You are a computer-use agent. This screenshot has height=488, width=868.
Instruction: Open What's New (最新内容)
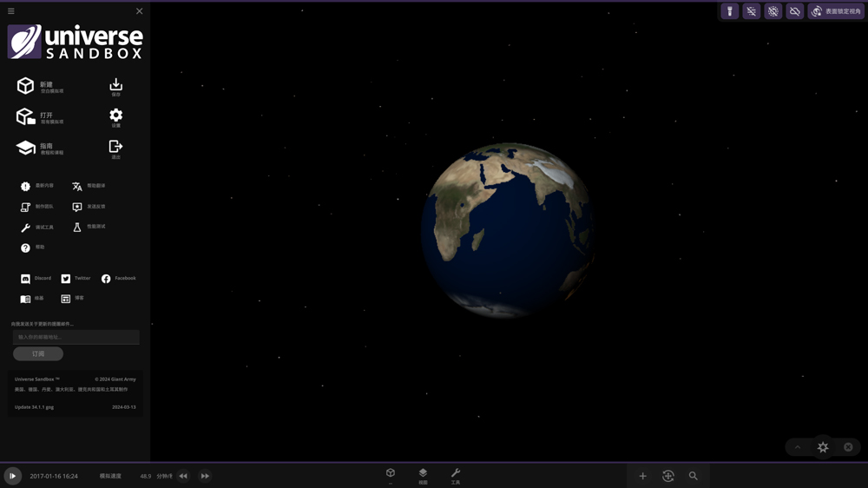pyautogui.click(x=37, y=186)
